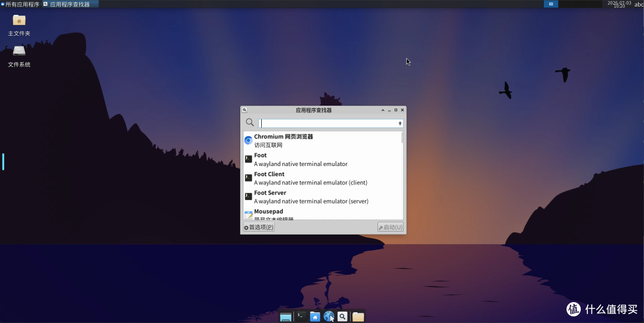Viewport: 644px width, 323px height.
Task: Open the finder window menu icon in title bar
Action: [244, 110]
